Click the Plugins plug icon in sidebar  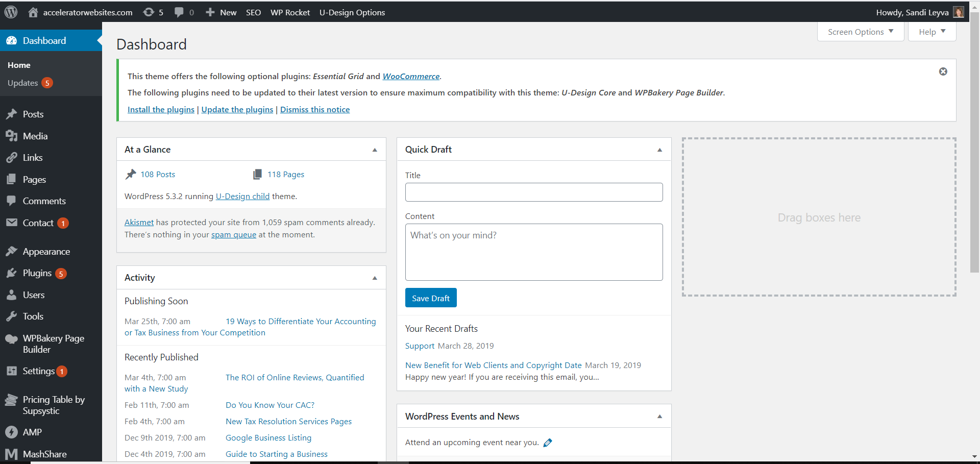pyautogui.click(x=12, y=273)
